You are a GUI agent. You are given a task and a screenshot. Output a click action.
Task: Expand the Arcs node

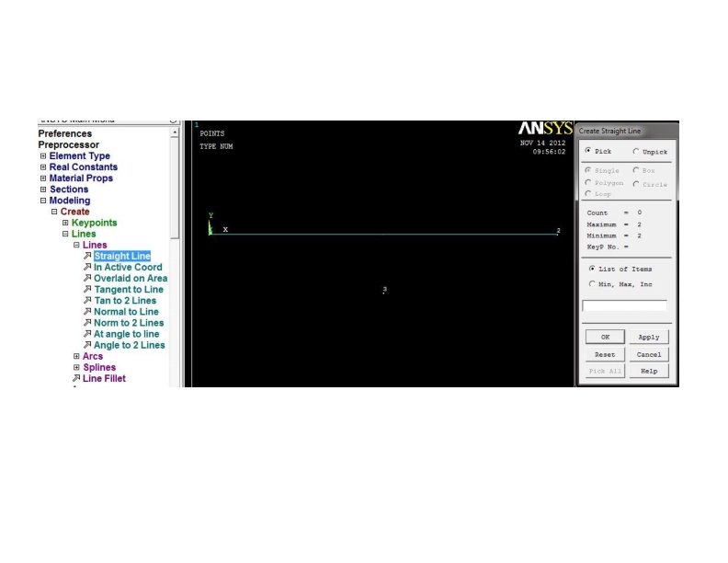coord(76,356)
